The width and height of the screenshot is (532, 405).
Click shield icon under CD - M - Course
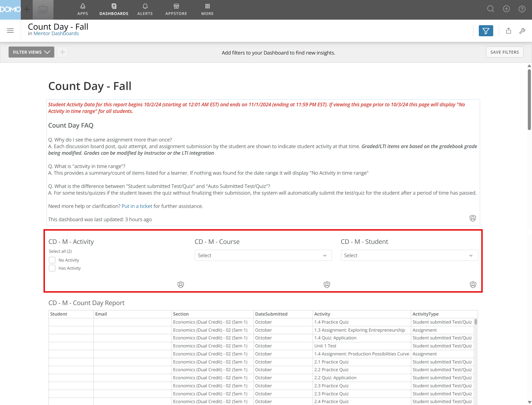(x=327, y=285)
